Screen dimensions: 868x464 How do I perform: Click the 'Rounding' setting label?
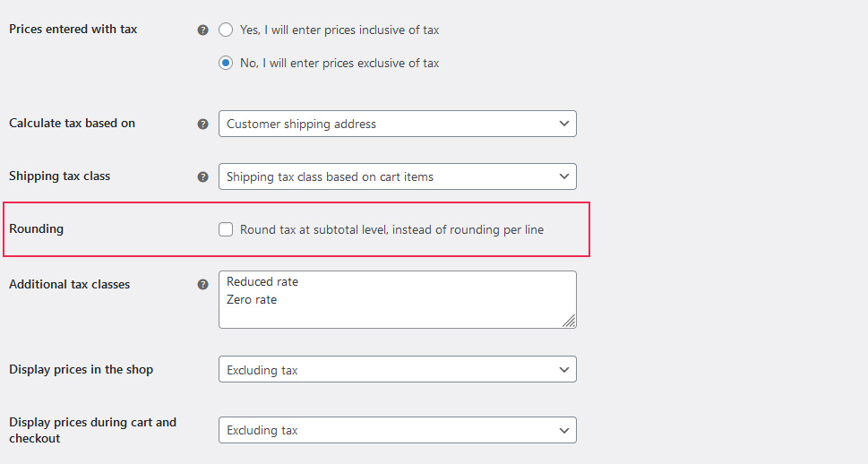[37, 228]
